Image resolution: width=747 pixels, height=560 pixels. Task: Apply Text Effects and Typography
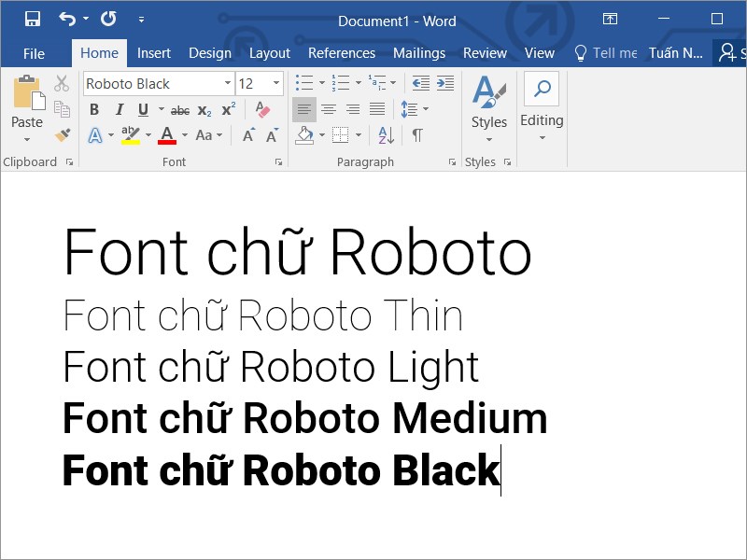[95, 135]
